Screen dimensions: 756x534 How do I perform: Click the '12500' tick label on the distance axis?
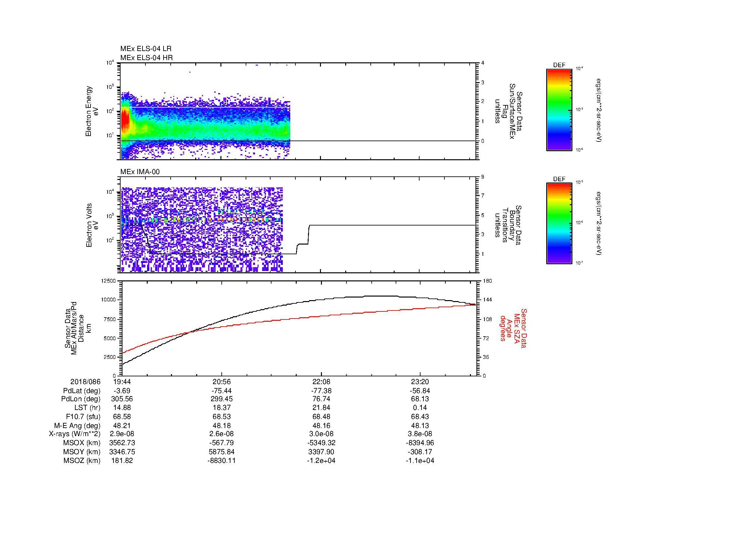(108, 281)
